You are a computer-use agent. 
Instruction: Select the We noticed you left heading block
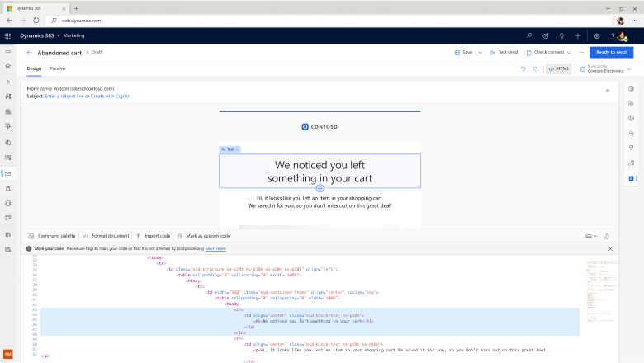pos(320,172)
